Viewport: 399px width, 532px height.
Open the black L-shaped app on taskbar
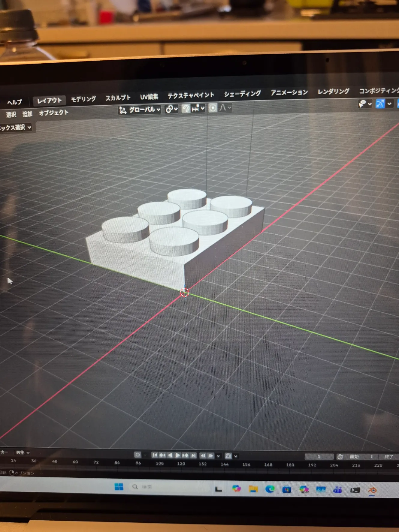coord(219,489)
